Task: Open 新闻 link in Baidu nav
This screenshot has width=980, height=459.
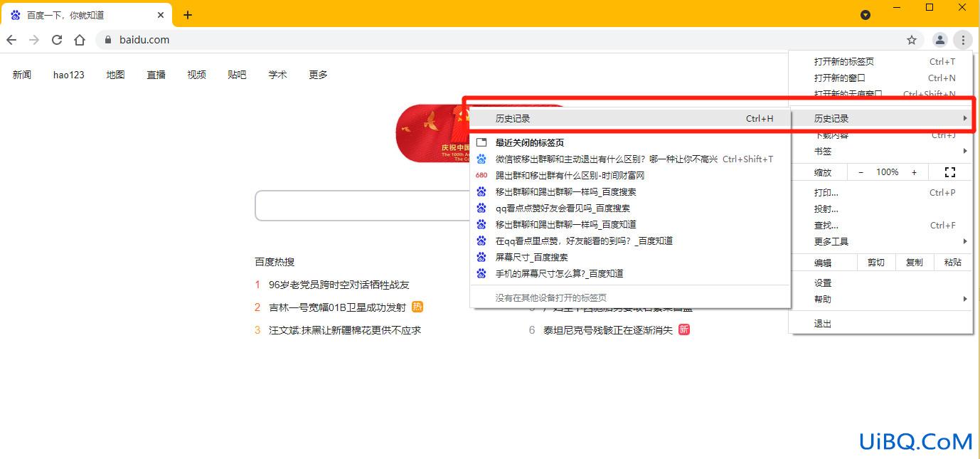Action: (22, 75)
